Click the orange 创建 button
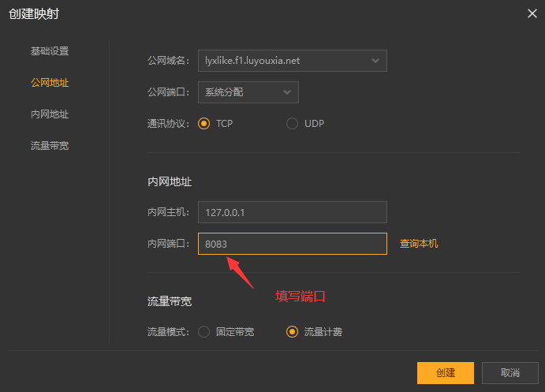 (x=446, y=373)
